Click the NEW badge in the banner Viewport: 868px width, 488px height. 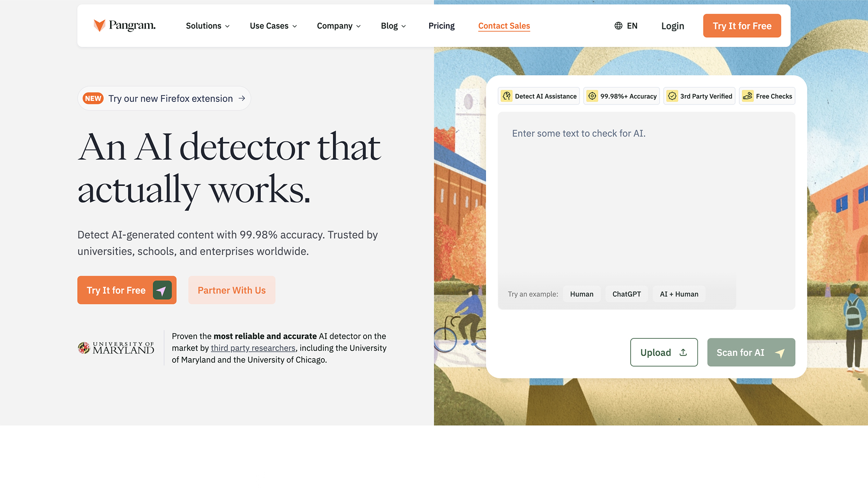(93, 98)
